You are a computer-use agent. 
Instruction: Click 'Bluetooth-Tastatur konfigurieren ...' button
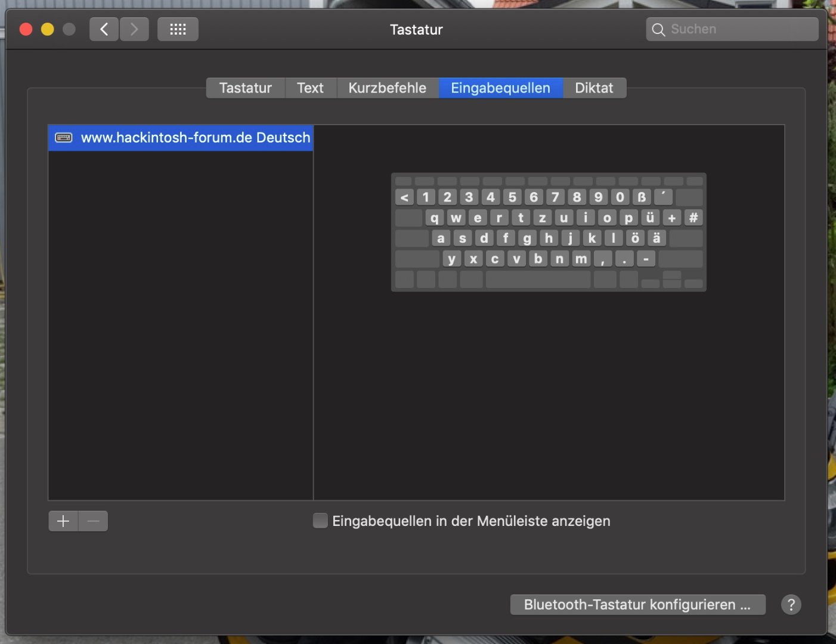[x=638, y=605]
